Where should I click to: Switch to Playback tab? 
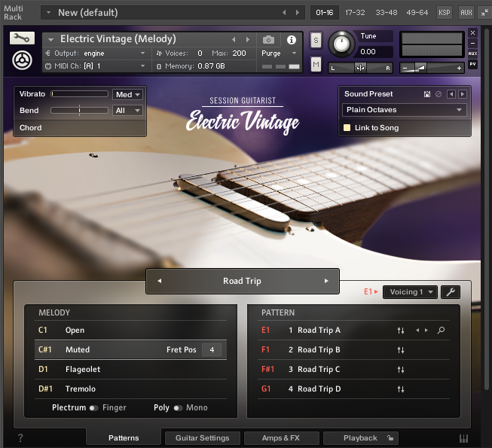coord(360,438)
